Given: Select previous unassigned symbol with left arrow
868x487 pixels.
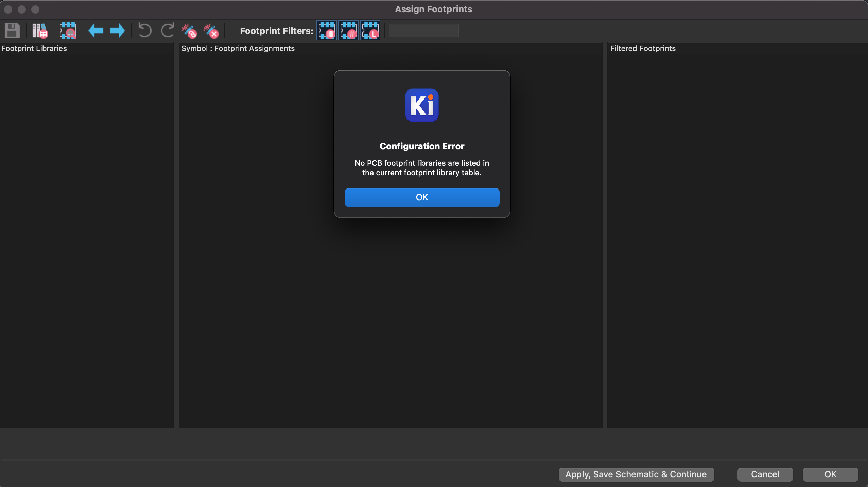Looking at the screenshot, I should (x=96, y=31).
